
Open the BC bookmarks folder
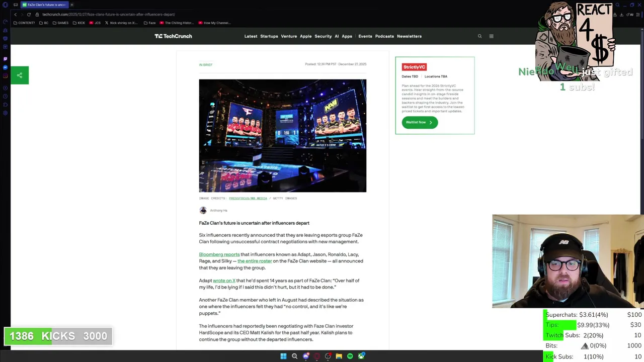(x=43, y=23)
